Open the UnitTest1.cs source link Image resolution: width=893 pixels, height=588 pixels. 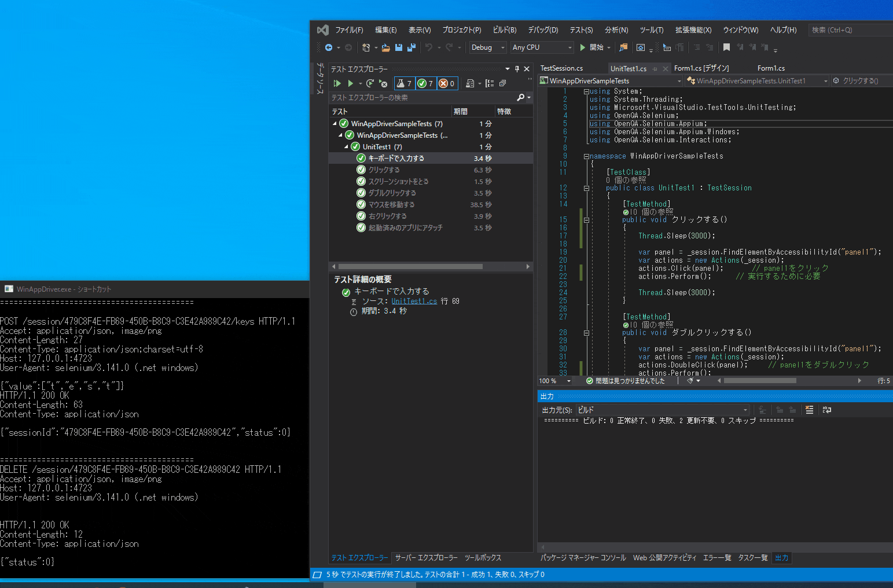[x=414, y=302]
